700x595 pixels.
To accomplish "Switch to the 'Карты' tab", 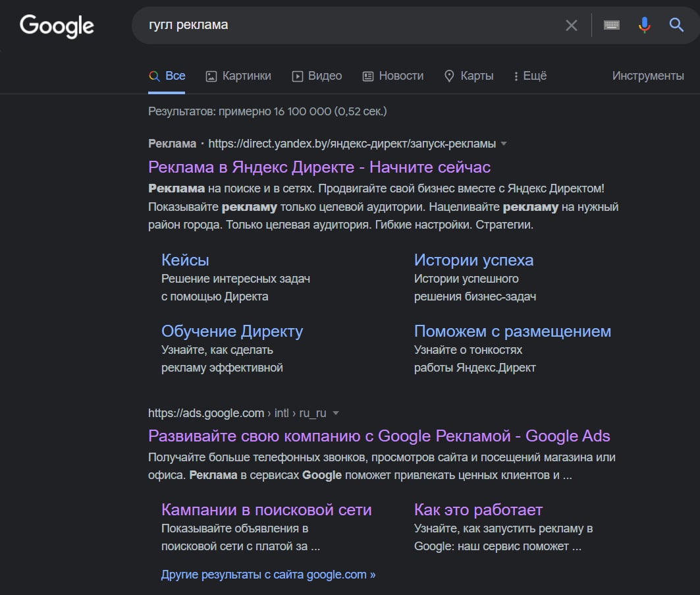I will (469, 76).
